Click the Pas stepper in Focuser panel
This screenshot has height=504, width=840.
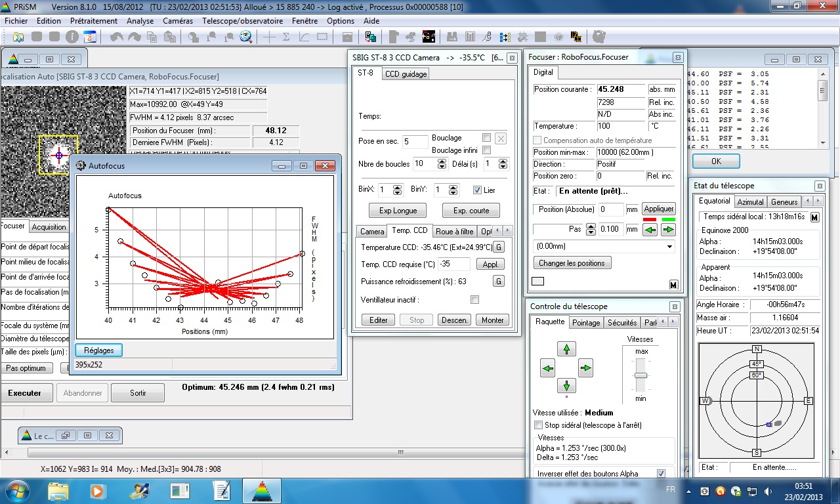(x=591, y=230)
